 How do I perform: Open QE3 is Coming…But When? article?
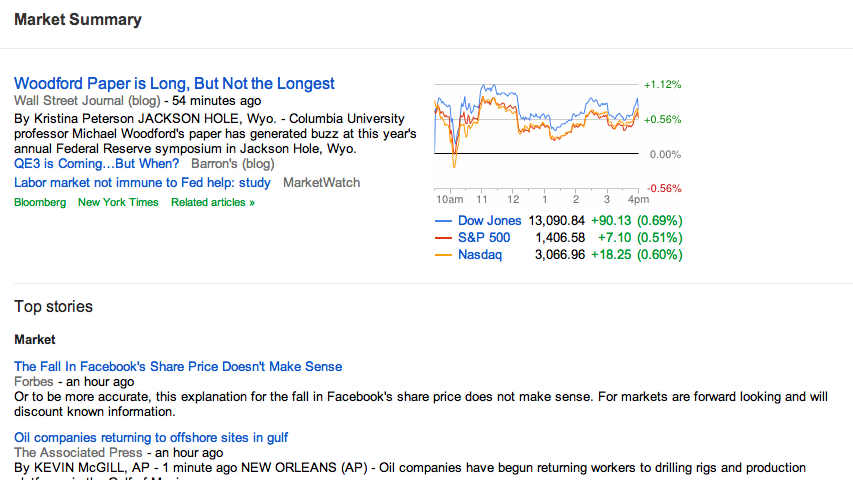coord(97,164)
